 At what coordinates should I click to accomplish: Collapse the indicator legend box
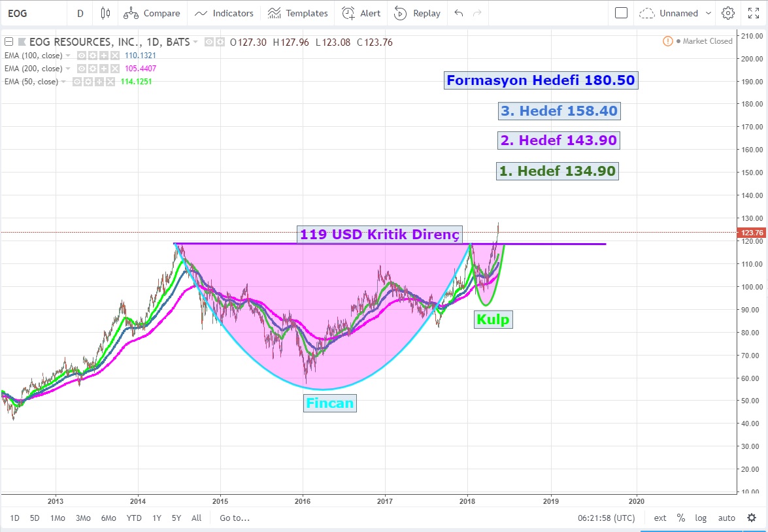pos(8,42)
